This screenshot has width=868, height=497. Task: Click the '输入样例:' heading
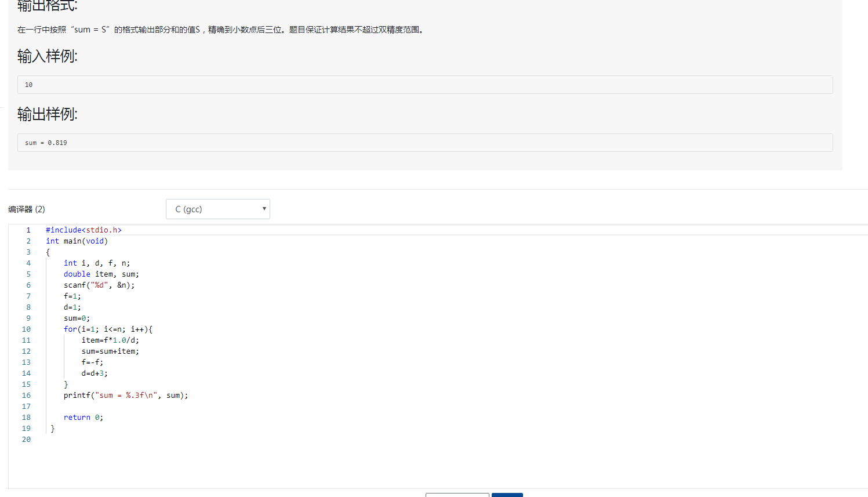pos(48,56)
